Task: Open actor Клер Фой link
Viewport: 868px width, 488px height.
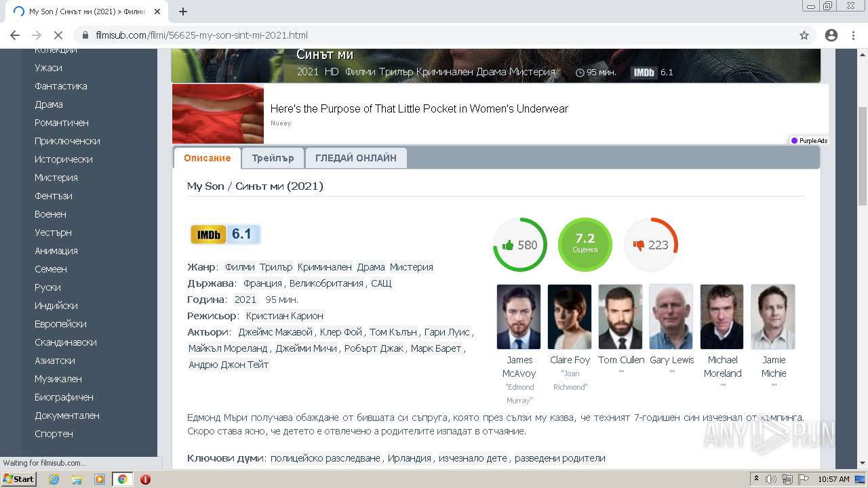Action: [x=341, y=332]
